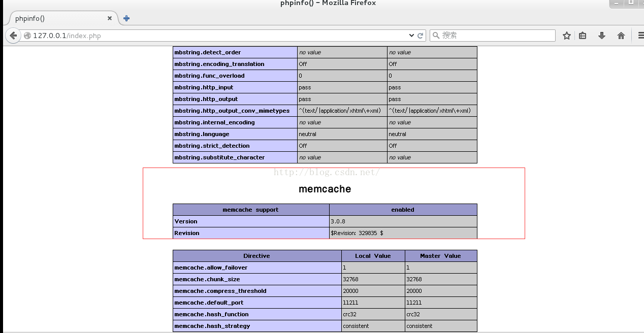This screenshot has height=333, width=644.
Task: Click the 3.0.8 version value
Action: (x=338, y=221)
